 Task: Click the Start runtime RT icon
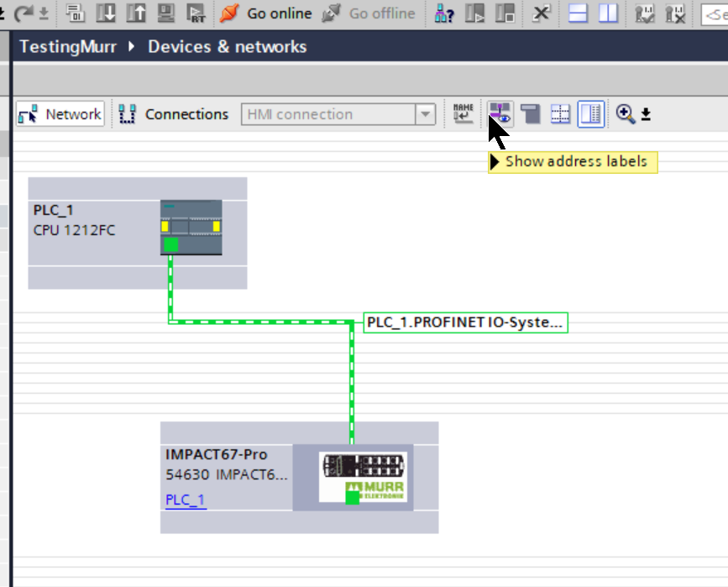pyautogui.click(x=196, y=13)
